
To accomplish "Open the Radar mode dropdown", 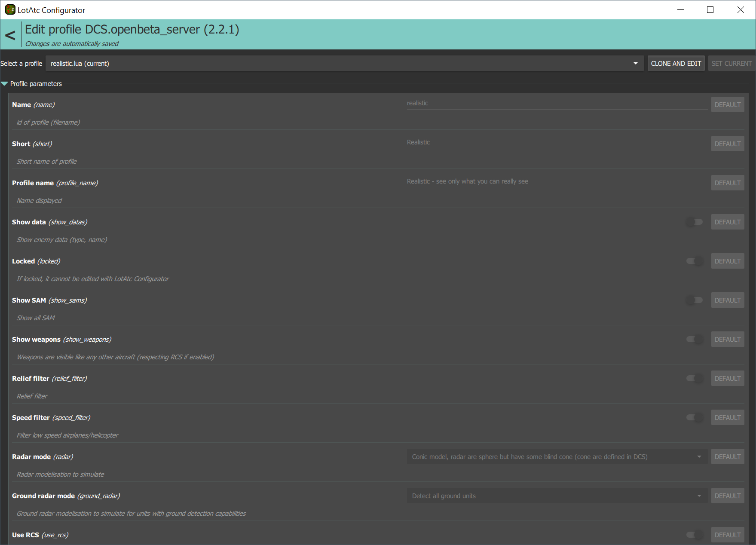I will (557, 457).
